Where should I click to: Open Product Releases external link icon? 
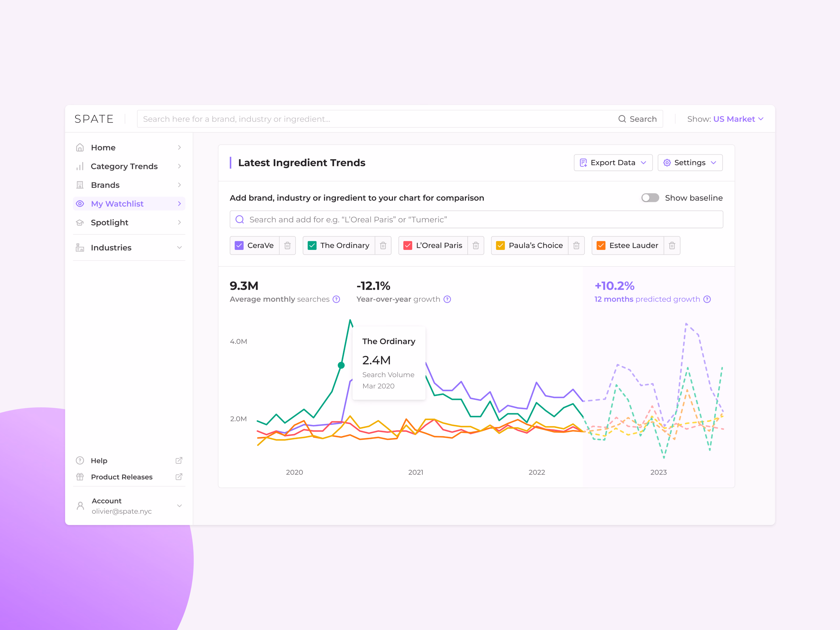[179, 477]
